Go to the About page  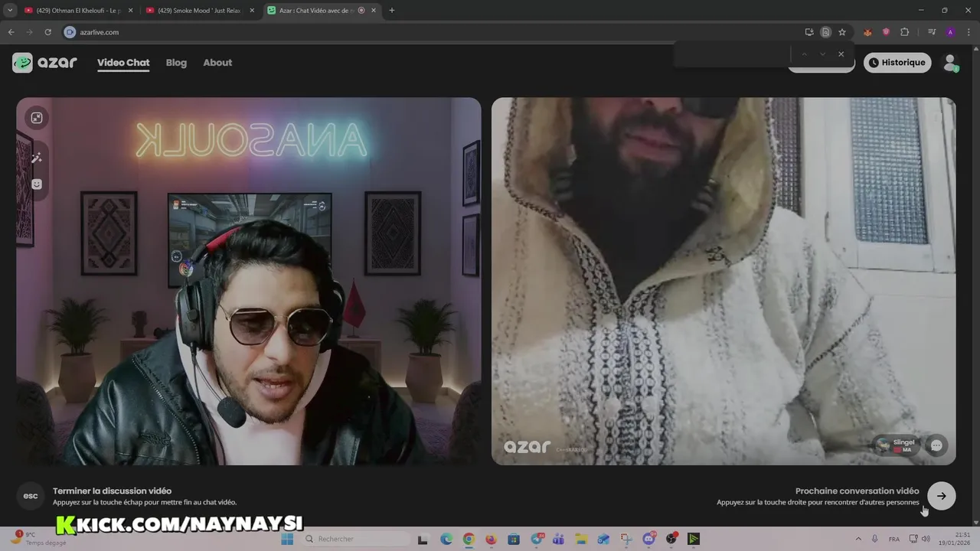(217, 63)
